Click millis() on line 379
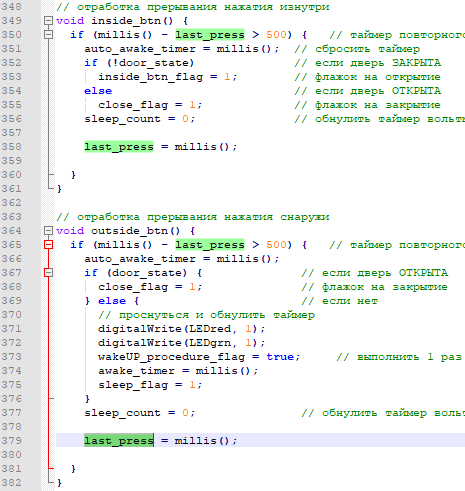Screen dimensions: 465x491 pos(203,441)
